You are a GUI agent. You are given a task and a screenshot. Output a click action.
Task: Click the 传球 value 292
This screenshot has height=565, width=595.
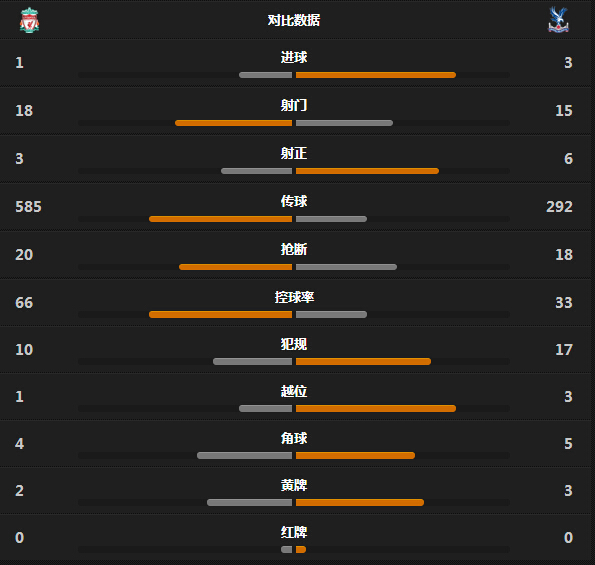(559, 207)
